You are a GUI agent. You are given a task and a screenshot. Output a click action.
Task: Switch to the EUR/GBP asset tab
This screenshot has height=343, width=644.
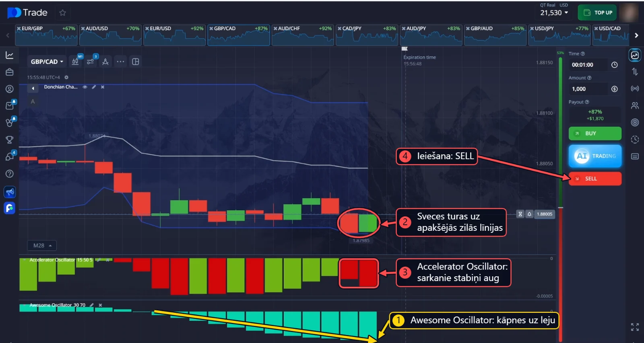point(46,35)
